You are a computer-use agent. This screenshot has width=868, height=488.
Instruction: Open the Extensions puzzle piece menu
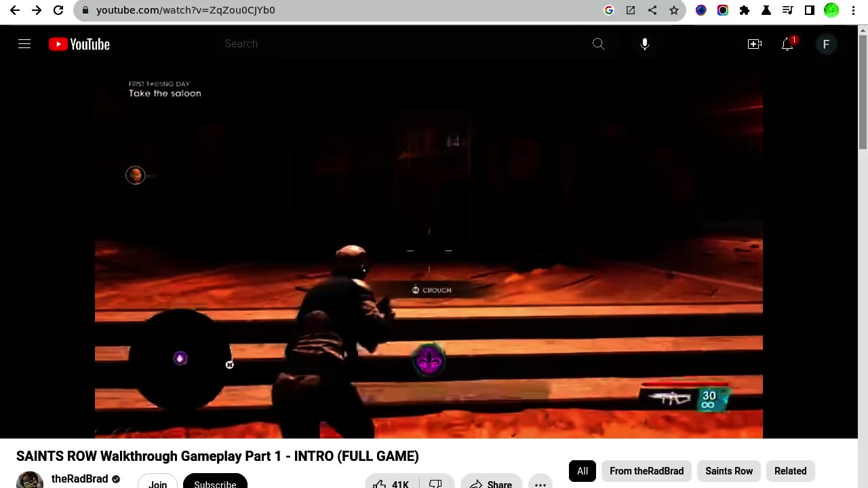[x=745, y=10]
